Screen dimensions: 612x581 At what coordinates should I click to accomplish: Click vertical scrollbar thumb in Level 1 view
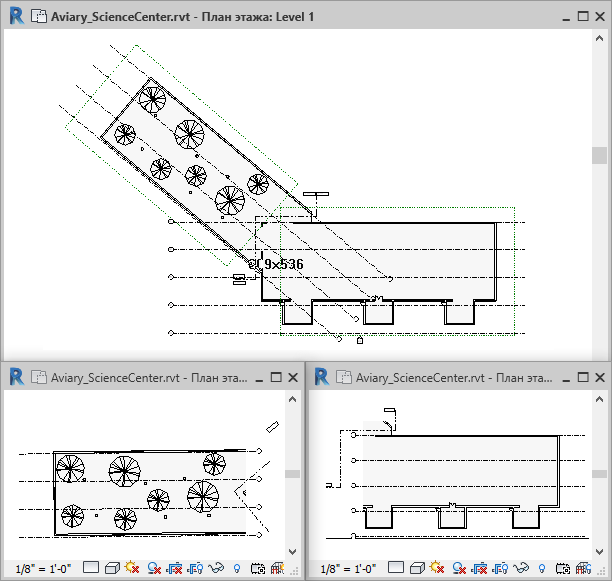(599, 155)
